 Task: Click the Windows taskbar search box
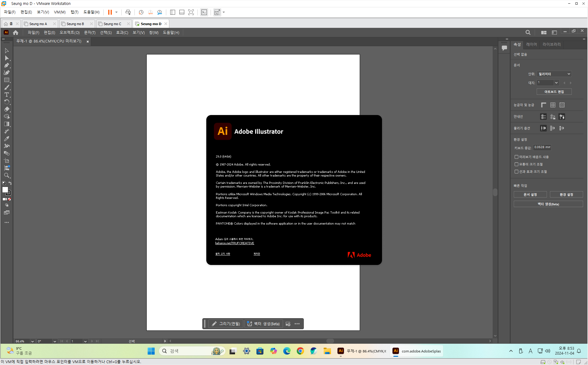click(x=186, y=351)
